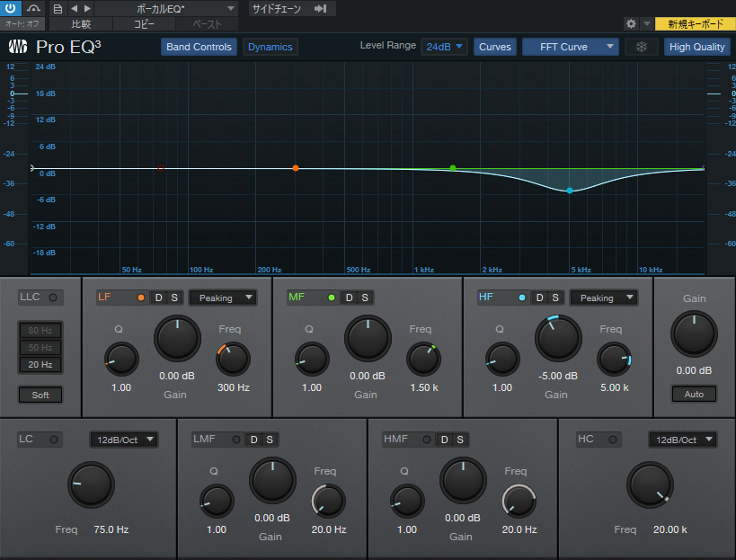
Task: Open the settings gear icon
Action: pyautogui.click(x=632, y=23)
